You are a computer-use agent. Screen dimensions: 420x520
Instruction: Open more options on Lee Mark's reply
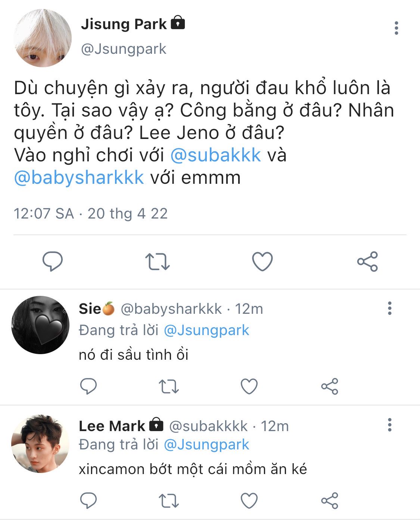[x=390, y=425]
